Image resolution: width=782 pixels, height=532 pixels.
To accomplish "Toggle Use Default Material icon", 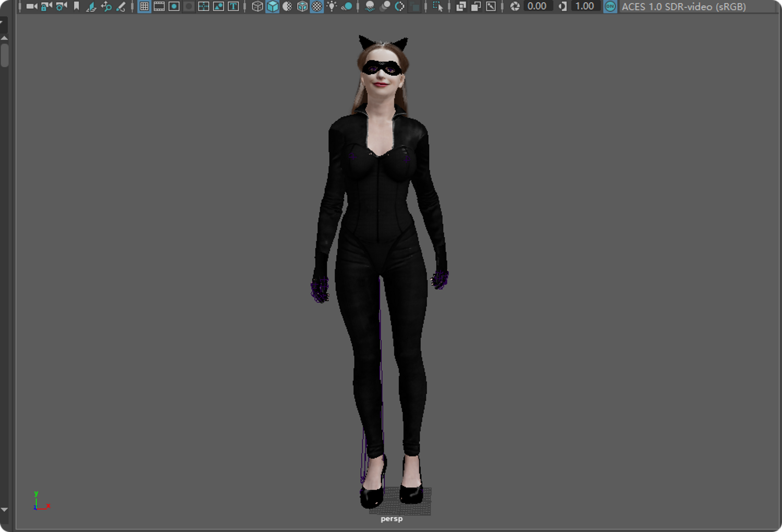I will coord(287,6).
